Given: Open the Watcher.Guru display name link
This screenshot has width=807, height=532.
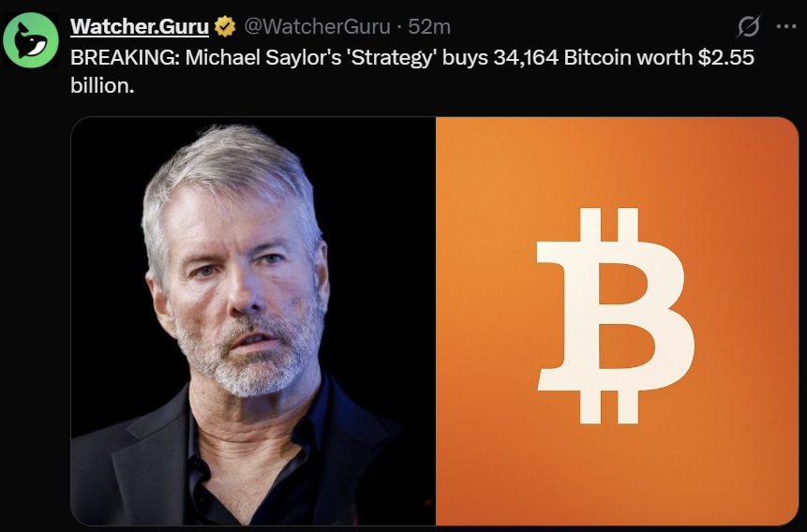Looking at the screenshot, I should 140,26.
